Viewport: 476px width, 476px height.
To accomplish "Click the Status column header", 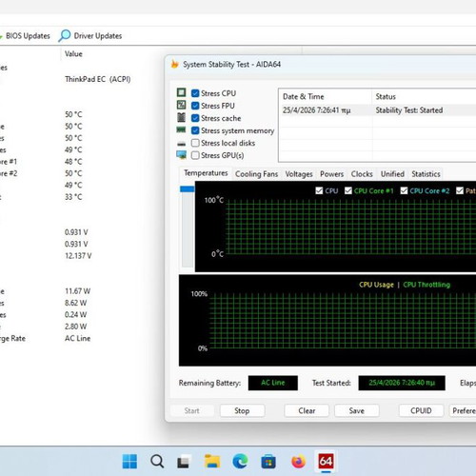I will [386, 96].
